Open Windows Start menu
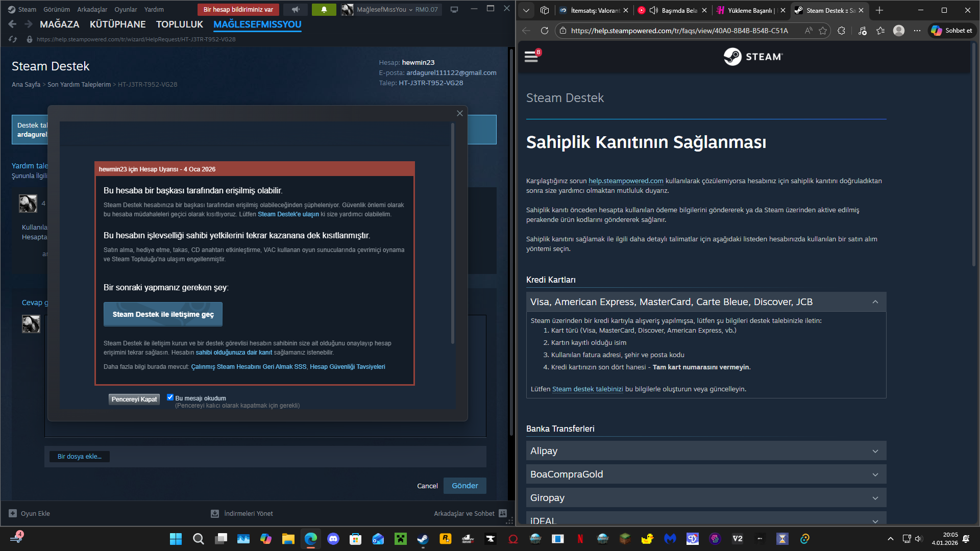 pyautogui.click(x=176, y=539)
